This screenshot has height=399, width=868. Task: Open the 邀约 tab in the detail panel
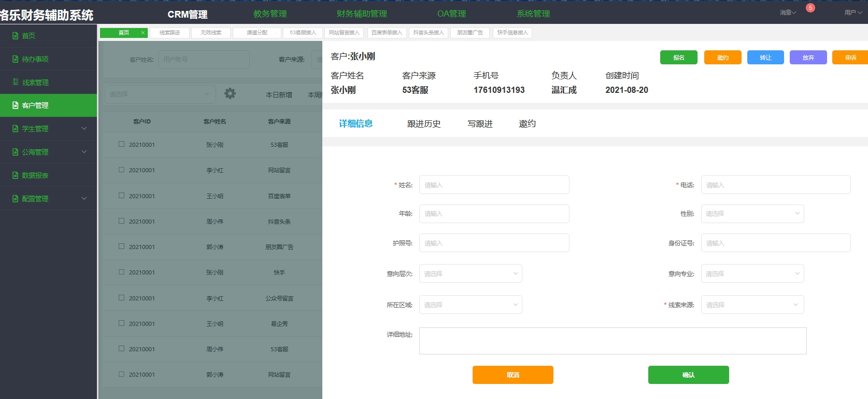528,124
